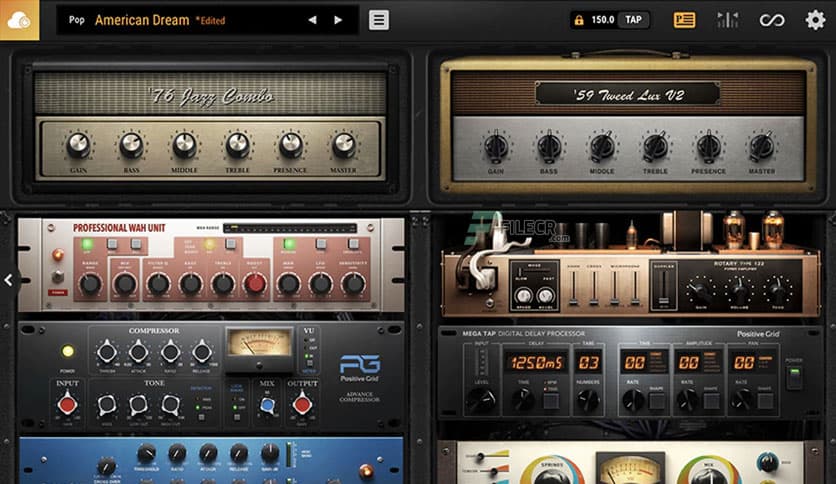Click the blue rack Threshold knob

(x=146, y=454)
